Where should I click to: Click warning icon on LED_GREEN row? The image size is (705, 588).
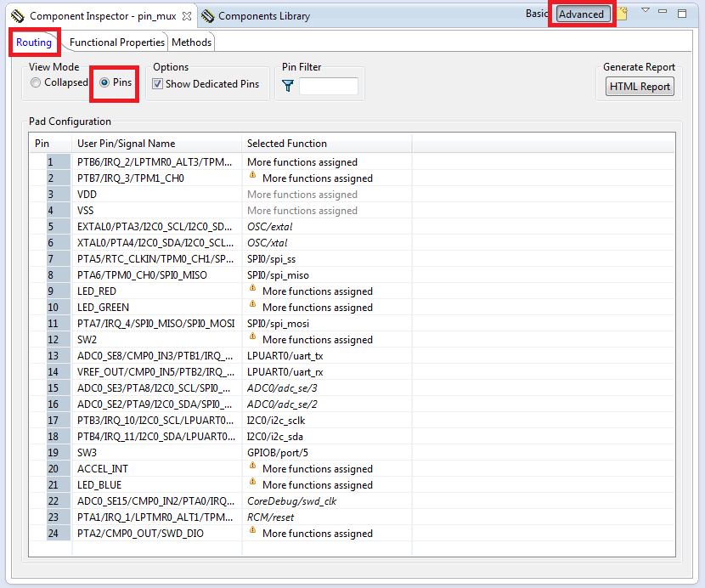[252, 303]
